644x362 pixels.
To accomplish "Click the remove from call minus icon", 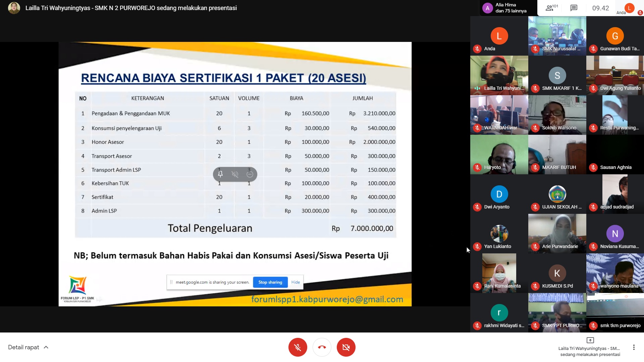I will [250, 174].
